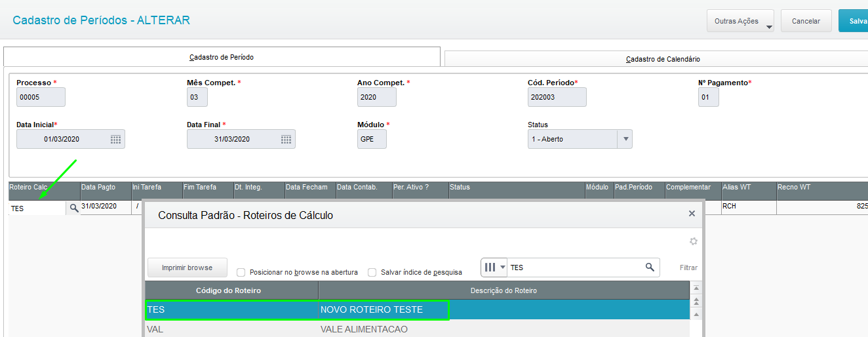Screen dimensions: 868x337
Task: Click the Salvar button
Action: click(854, 21)
